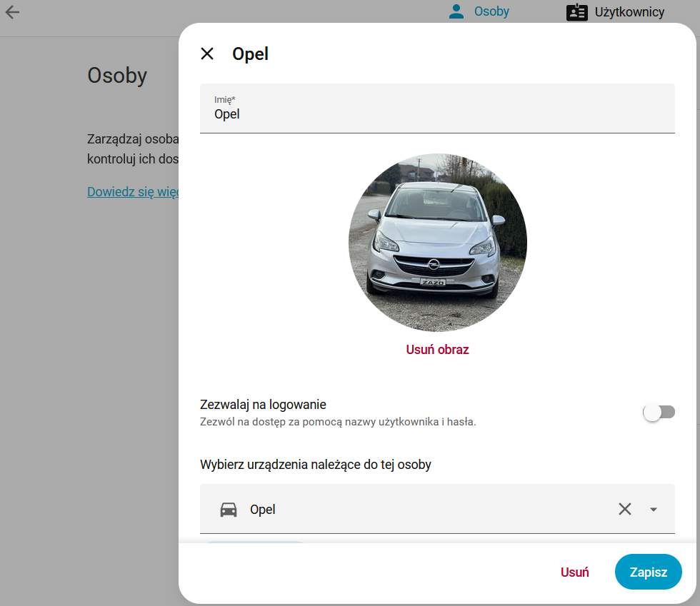Click the Imię text field
The width and height of the screenshot is (700, 606).
[437, 113]
